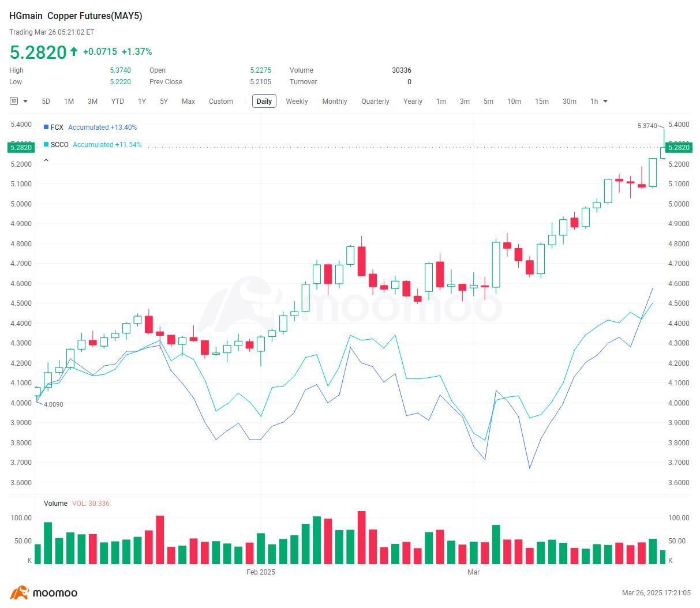Choose the 5D time range
The image size is (700, 608).
click(x=46, y=101)
